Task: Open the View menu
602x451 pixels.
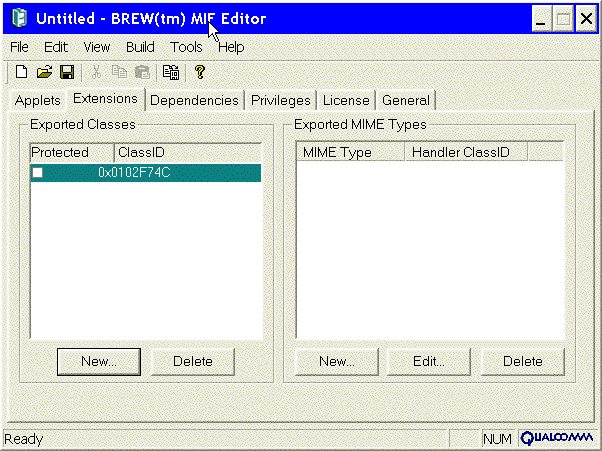Action: coord(97,47)
